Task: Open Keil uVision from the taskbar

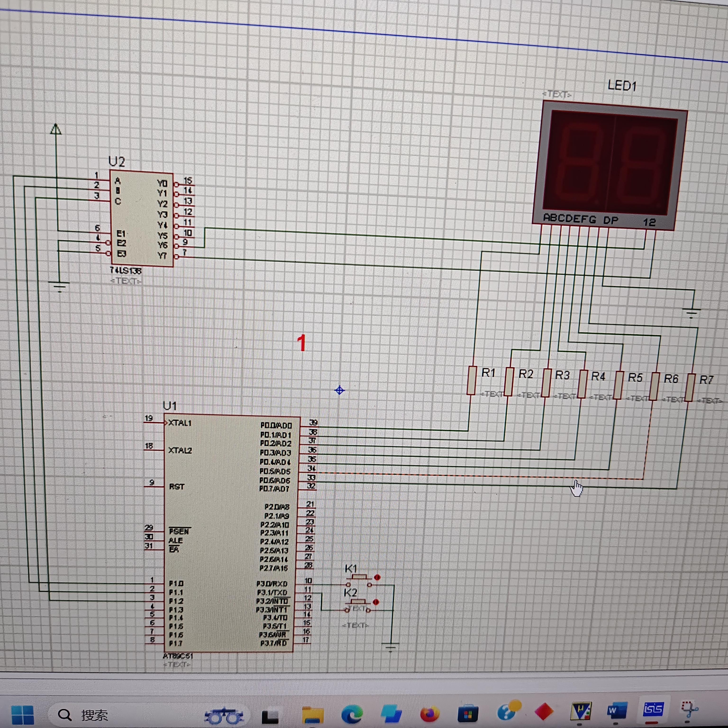Action: click(x=581, y=711)
